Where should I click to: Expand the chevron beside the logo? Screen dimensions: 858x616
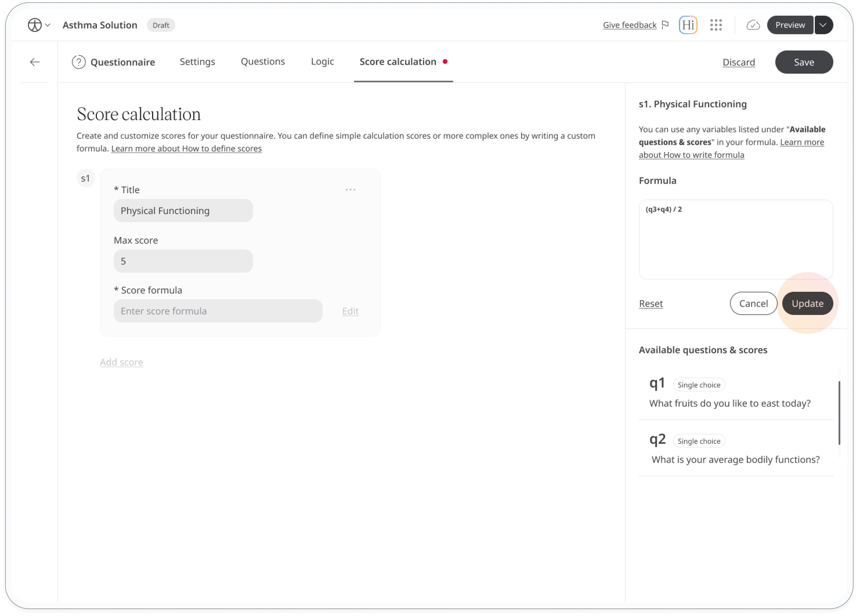tap(48, 25)
